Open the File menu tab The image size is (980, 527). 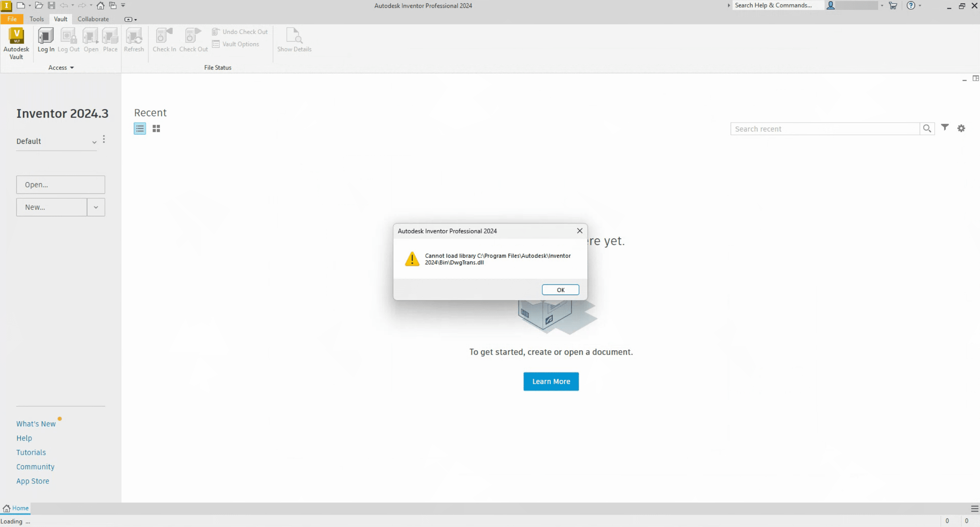point(12,19)
